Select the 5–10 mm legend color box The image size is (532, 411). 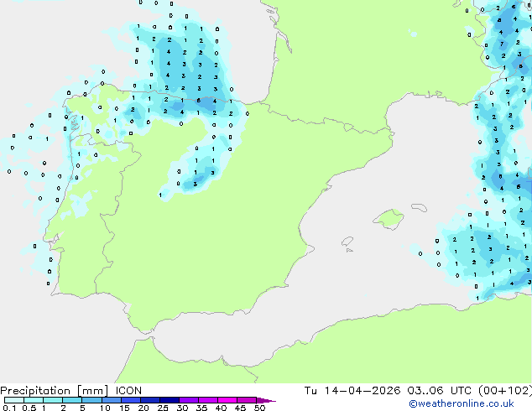point(91,400)
